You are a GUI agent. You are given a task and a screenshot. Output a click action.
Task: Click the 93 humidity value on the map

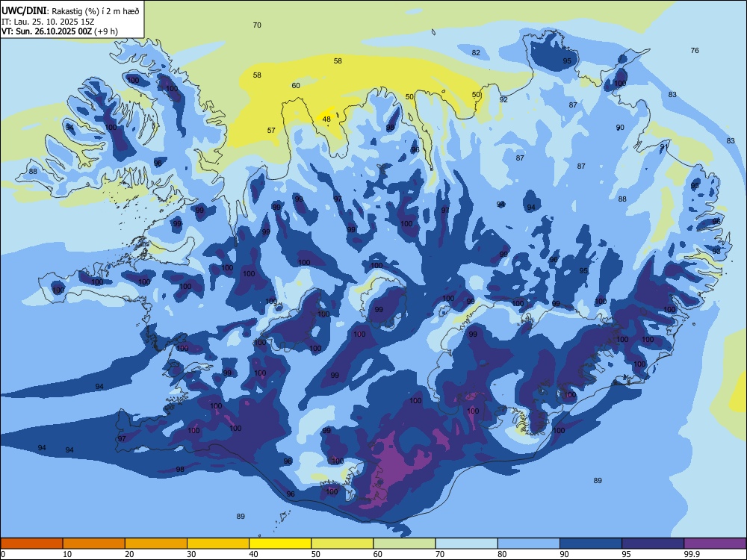716,250
